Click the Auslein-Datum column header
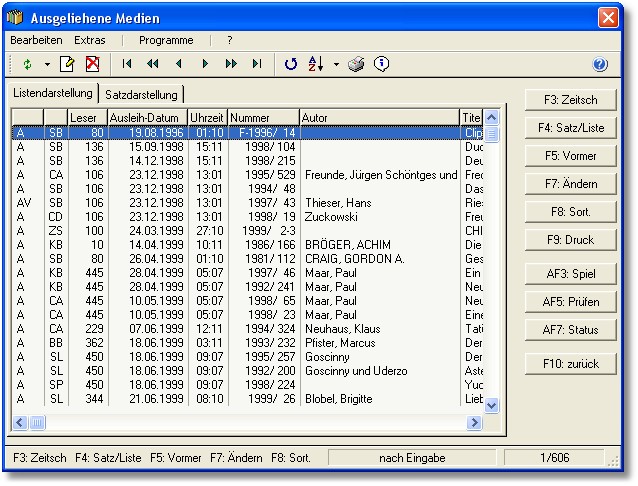Image resolution: width=638 pixels, height=486 pixels. click(146, 118)
